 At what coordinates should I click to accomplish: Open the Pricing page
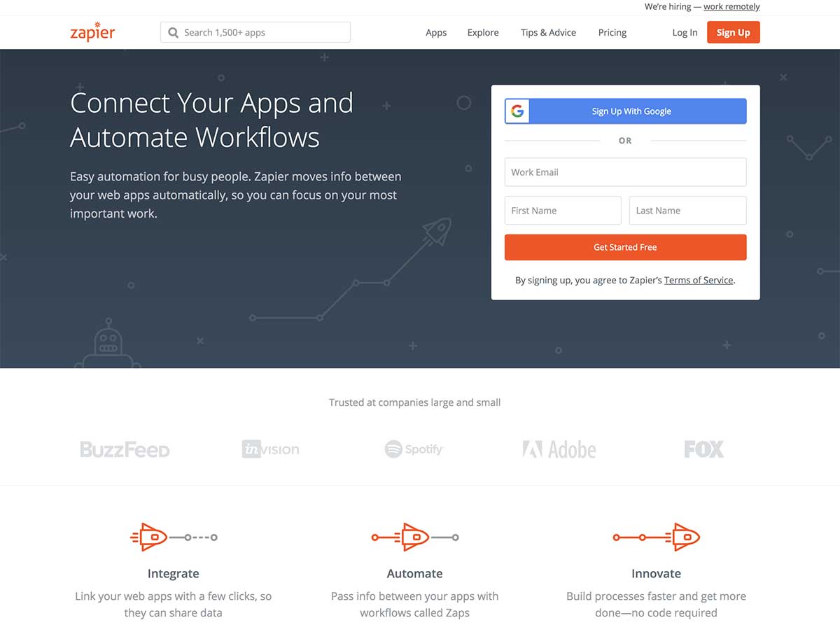coord(612,32)
